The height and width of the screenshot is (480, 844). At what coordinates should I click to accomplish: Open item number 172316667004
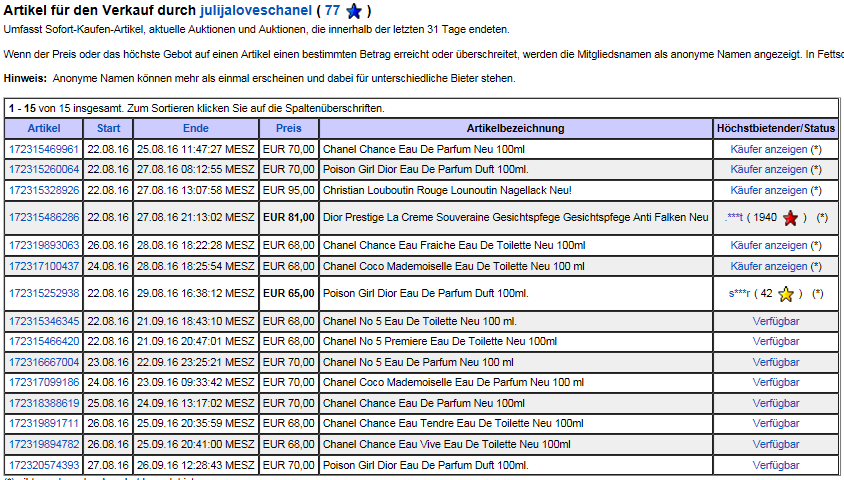44,362
